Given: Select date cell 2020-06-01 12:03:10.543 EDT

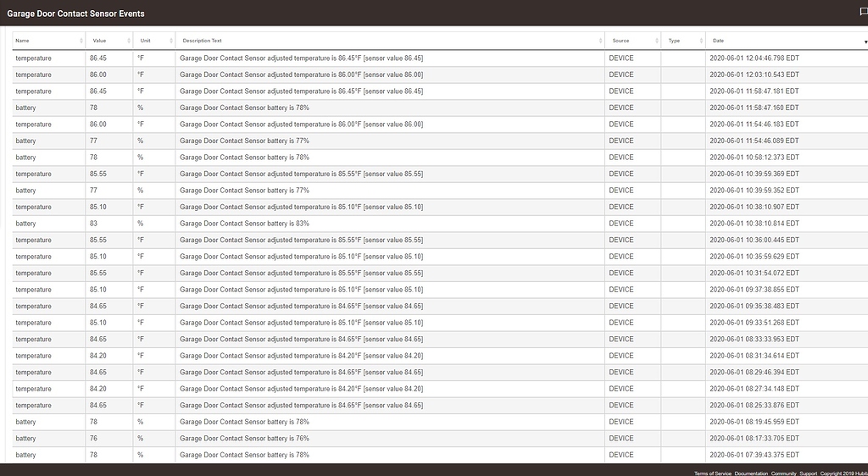Looking at the screenshot, I should click(754, 75).
